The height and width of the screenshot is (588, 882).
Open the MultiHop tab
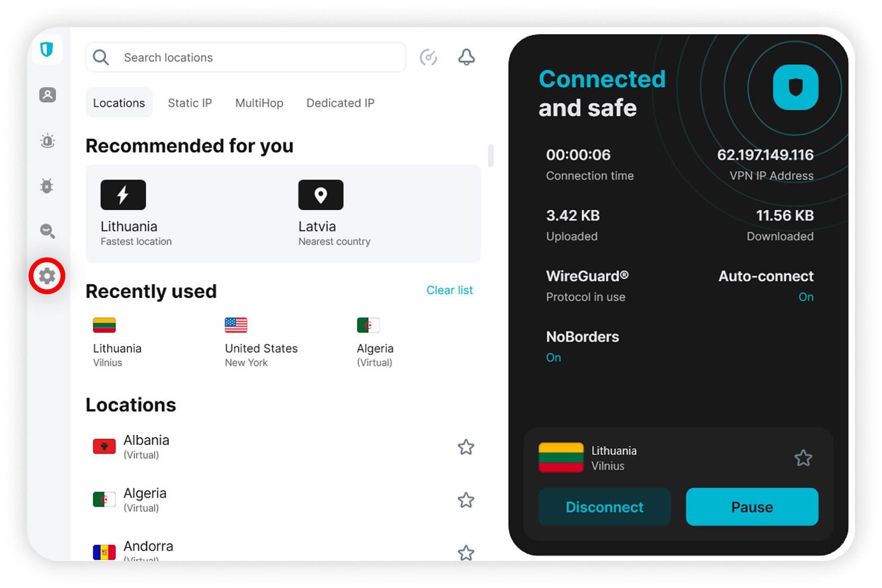coord(259,102)
